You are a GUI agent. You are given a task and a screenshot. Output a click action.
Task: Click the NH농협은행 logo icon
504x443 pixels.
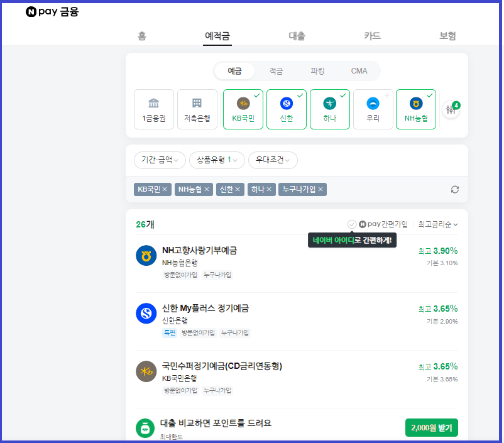pyautogui.click(x=146, y=256)
